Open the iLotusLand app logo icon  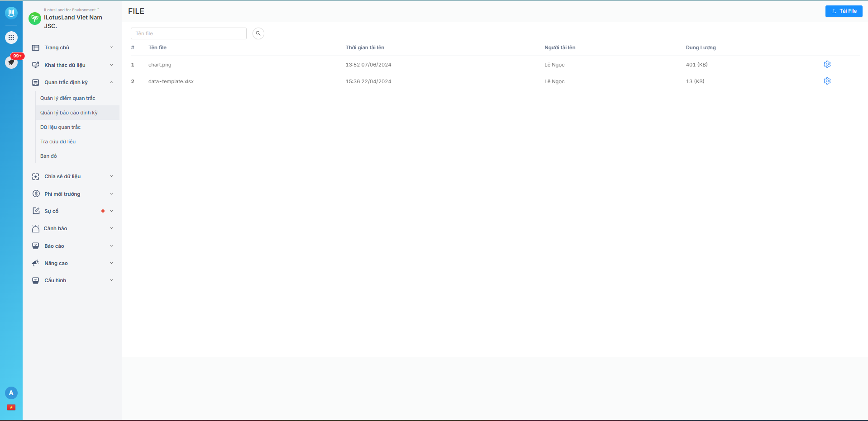(11, 13)
